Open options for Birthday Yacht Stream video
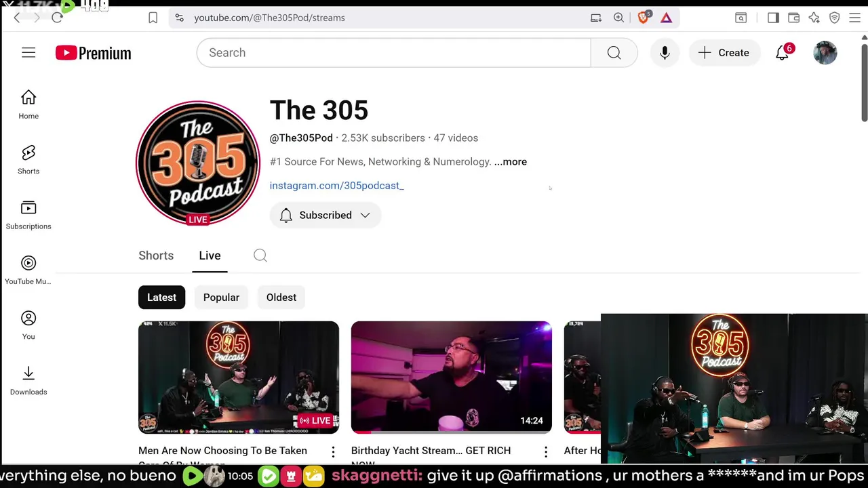868x488 pixels. [546, 451]
